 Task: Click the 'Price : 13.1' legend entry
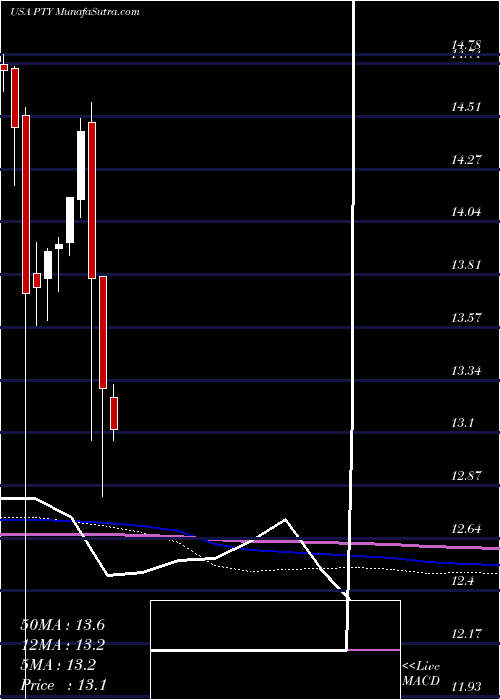coord(62,684)
